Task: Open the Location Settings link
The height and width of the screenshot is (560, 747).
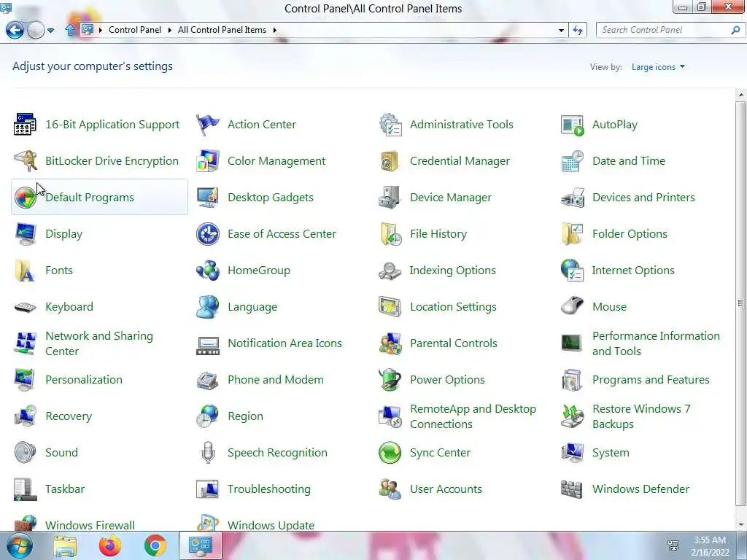Action: click(x=453, y=307)
